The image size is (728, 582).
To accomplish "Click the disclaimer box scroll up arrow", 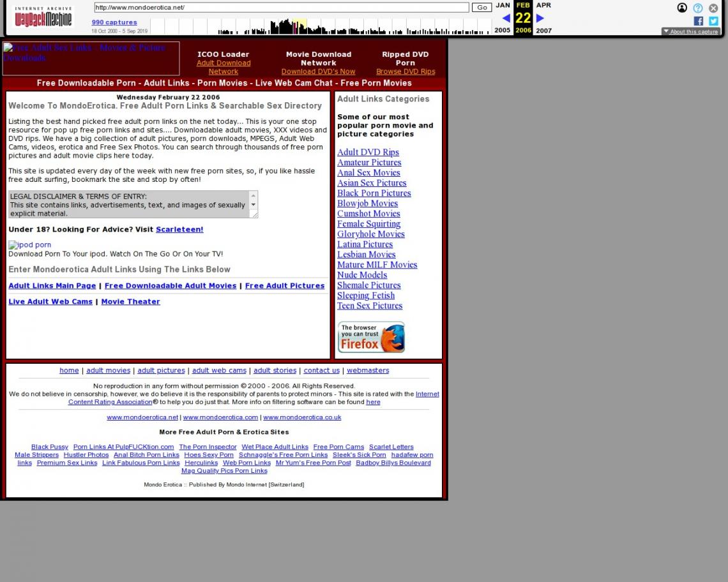I will pyautogui.click(x=253, y=196).
